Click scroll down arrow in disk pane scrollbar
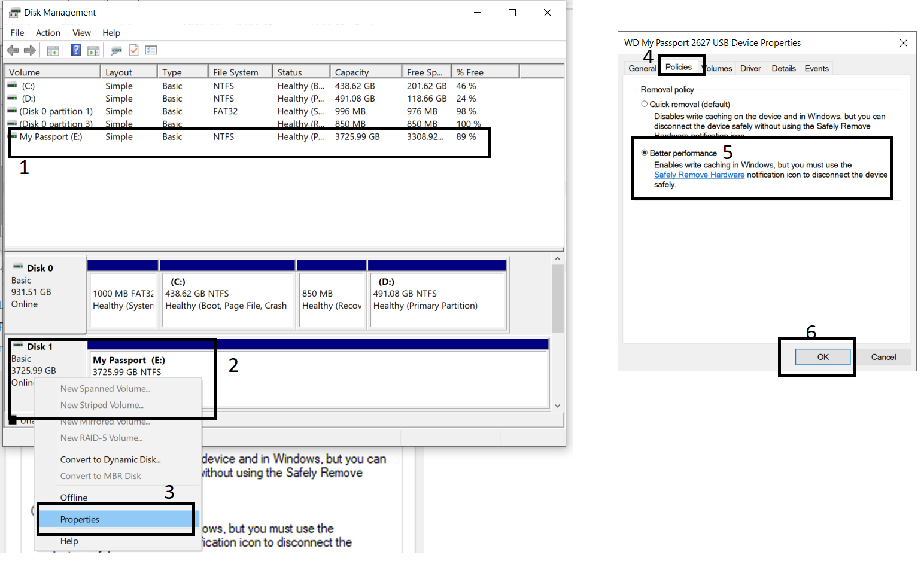Image resolution: width=924 pixels, height=567 pixels. [557, 406]
